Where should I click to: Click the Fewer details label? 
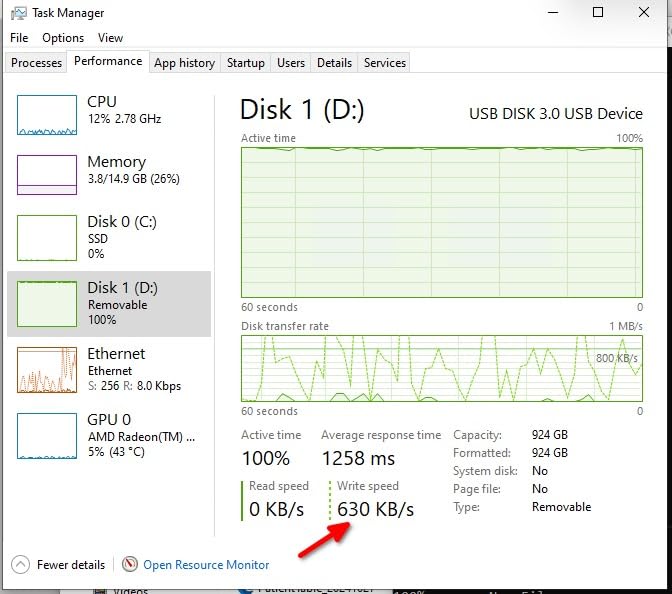pyautogui.click(x=71, y=565)
